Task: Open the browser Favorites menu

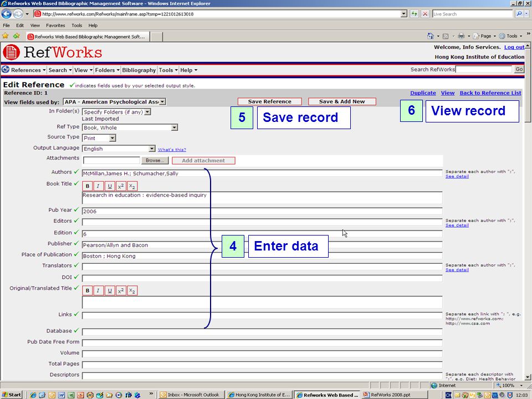Action: (55, 25)
